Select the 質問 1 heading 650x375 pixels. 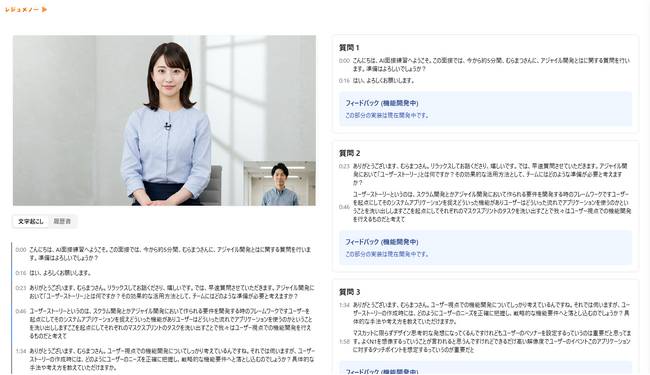pos(349,48)
